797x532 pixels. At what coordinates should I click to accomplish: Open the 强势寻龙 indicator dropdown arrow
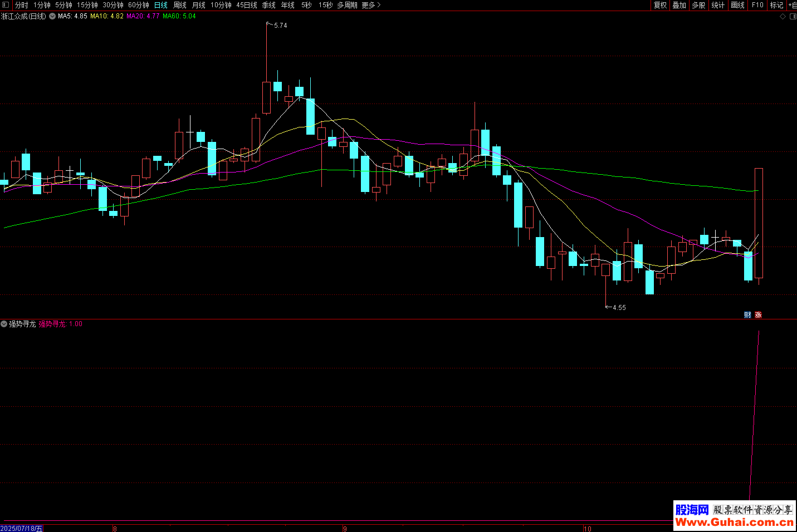tap(4, 324)
